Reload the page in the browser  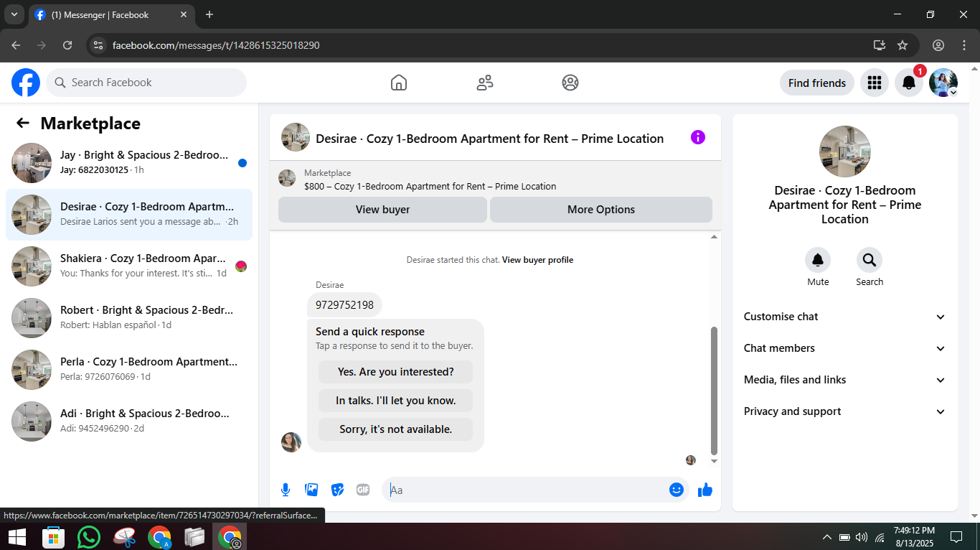coord(67,45)
